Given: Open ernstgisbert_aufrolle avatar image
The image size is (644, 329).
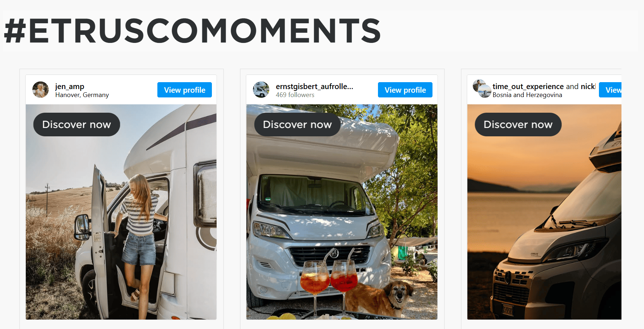Looking at the screenshot, I should point(261,89).
